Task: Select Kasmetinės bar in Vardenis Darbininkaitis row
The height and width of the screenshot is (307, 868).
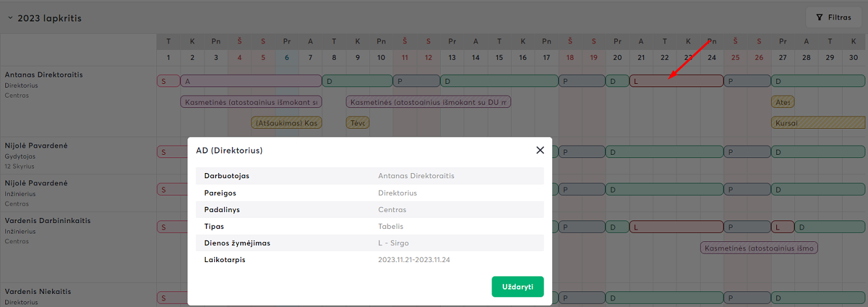Action: pos(759,248)
